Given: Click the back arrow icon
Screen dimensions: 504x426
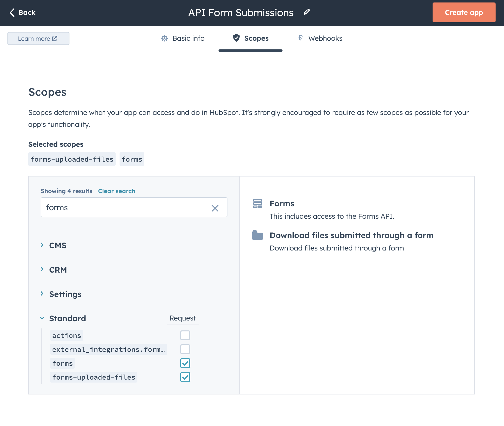Looking at the screenshot, I should click(x=11, y=12).
